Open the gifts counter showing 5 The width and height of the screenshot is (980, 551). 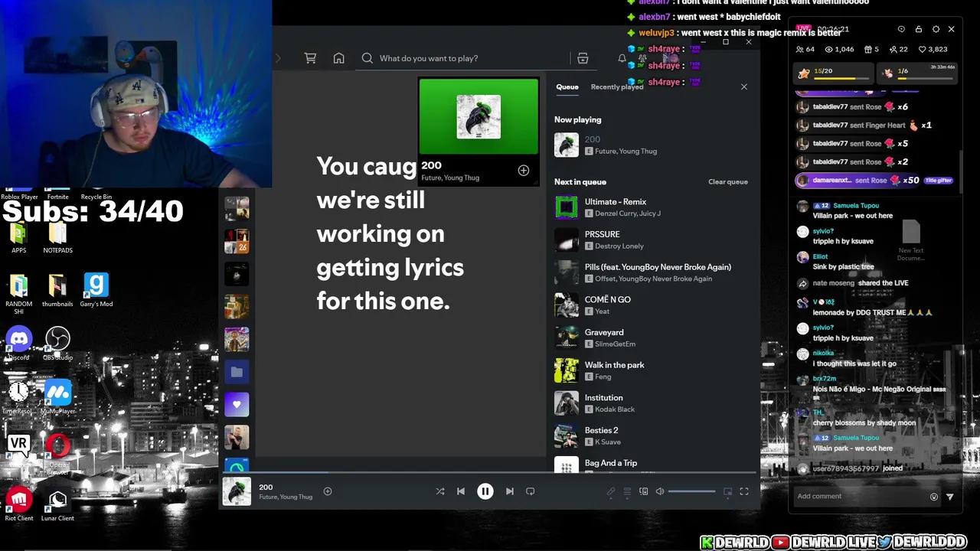pos(871,49)
